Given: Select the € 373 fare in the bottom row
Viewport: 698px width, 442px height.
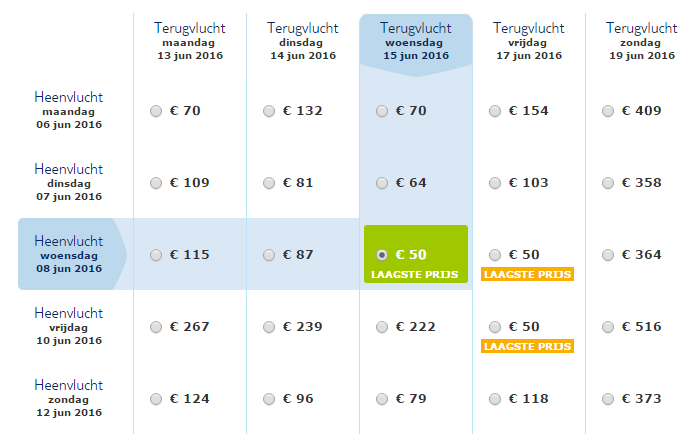Looking at the screenshot, I should [608, 399].
